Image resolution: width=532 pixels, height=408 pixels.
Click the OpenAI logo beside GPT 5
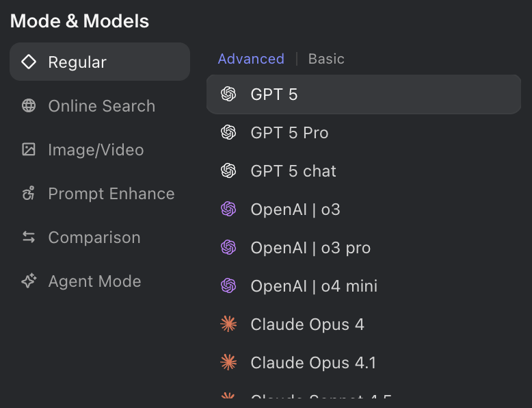point(228,94)
